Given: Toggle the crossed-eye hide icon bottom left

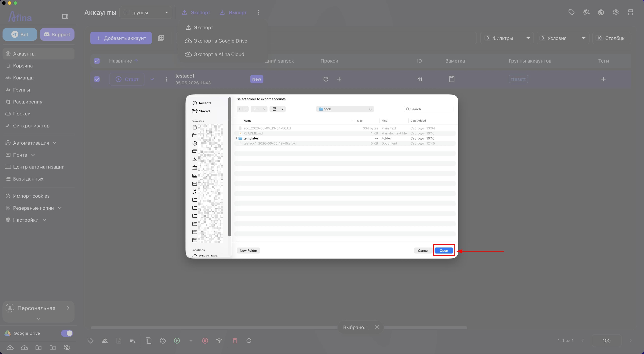Looking at the screenshot, I should point(67,347).
